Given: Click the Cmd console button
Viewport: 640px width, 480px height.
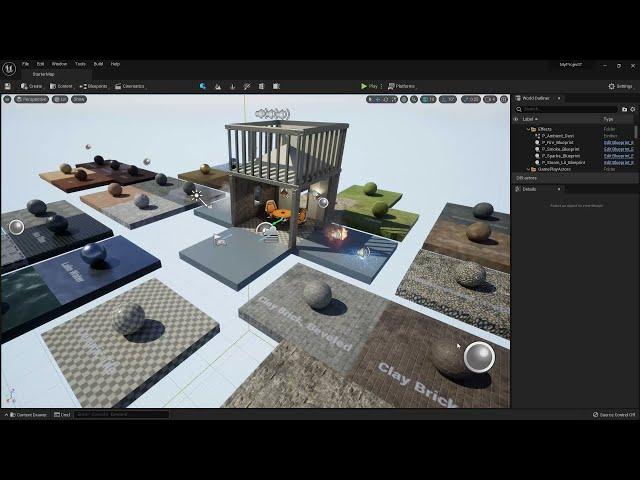Looking at the screenshot, I should tap(62, 415).
